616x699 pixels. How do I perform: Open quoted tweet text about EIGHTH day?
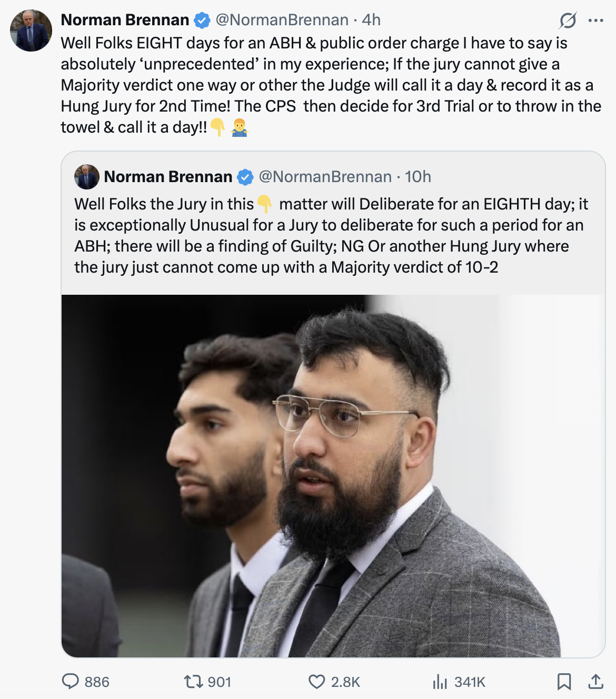[332, 235]
